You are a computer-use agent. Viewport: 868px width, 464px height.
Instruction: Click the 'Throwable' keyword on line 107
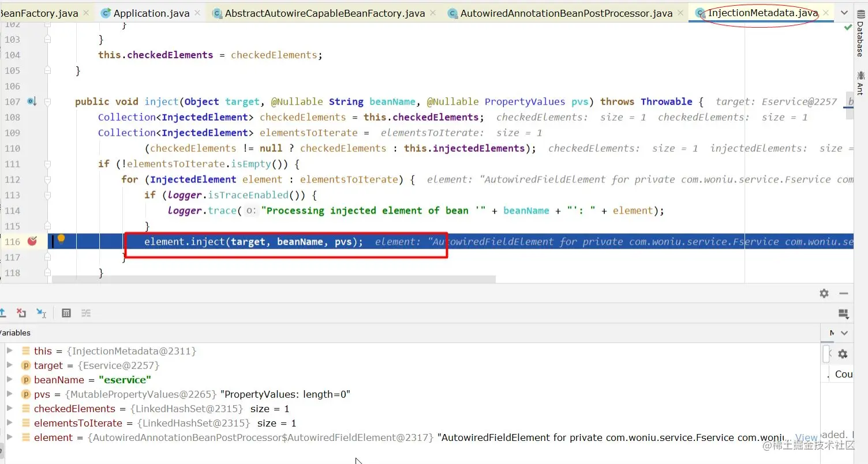click(667, 102)
